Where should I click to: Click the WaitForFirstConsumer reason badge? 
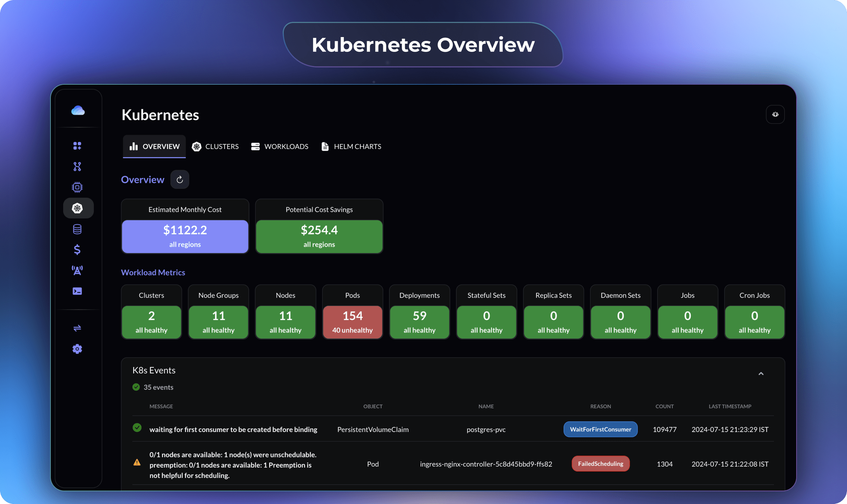pyautogui.click(x=600, y=429)
